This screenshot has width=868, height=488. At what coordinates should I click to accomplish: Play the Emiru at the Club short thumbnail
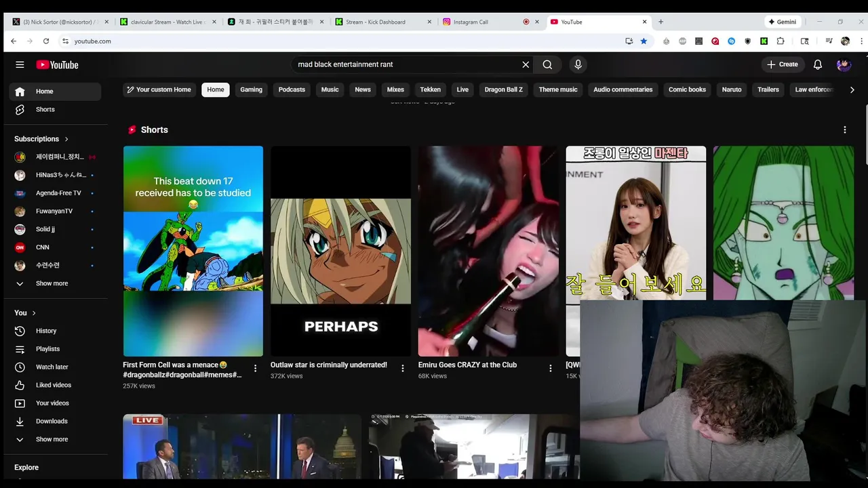(x=488, y=251)
